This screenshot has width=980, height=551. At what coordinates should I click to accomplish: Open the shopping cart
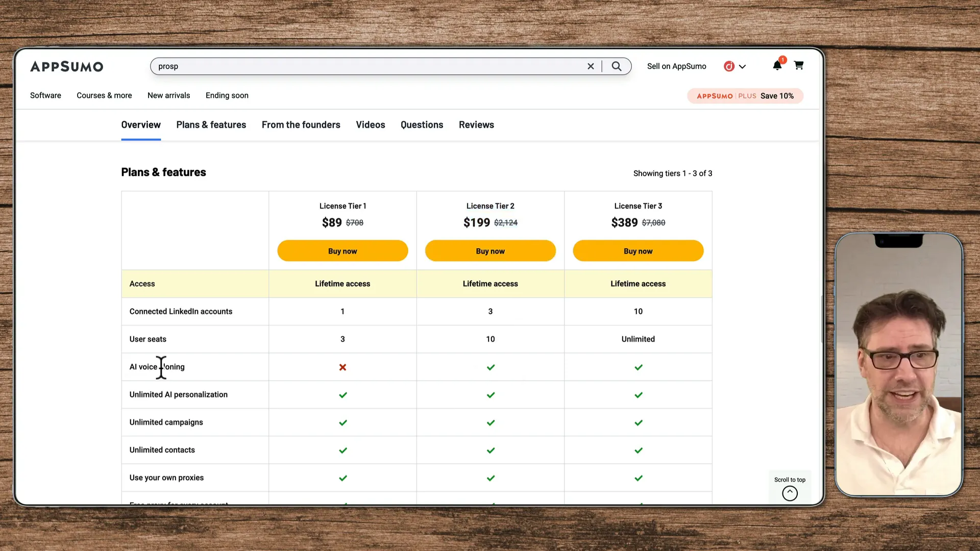(x=799, y=65)
